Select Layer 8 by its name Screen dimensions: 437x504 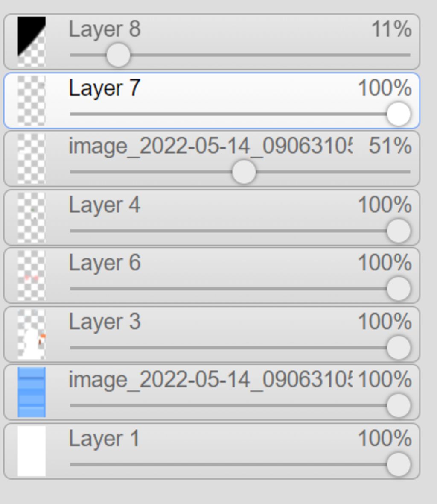click(x=105, y=29)
